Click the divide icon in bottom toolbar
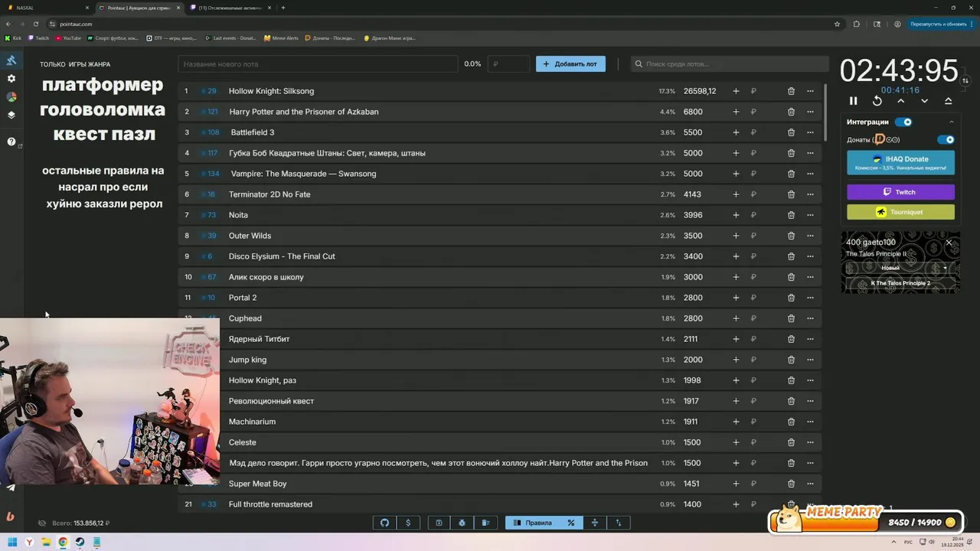The image size is (980, 551). [595, 523]
